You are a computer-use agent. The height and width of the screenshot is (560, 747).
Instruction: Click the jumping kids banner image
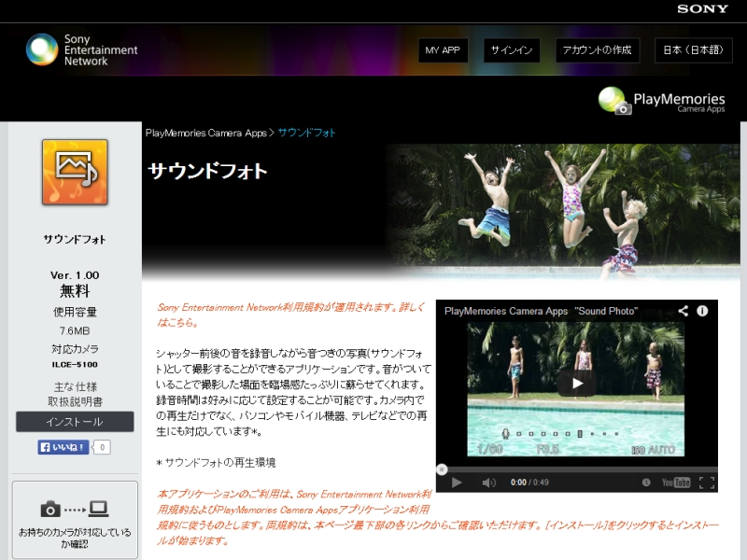coord(562,212)
